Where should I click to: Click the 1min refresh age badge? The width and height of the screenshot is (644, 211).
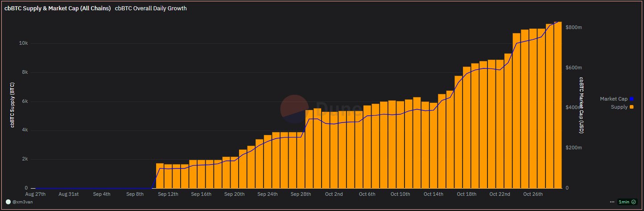[623, 202]
